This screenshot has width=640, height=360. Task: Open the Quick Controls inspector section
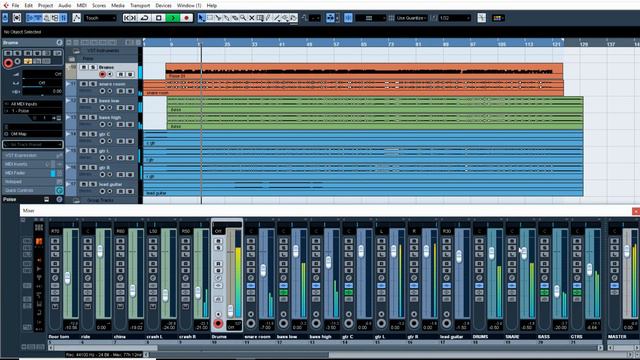coord(33,190)
